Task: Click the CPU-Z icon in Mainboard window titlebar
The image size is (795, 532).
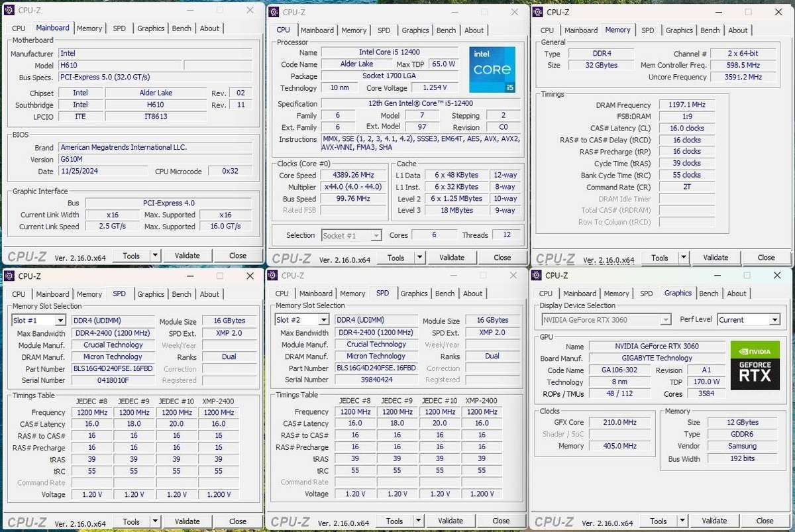Action: tap(8, 11)
